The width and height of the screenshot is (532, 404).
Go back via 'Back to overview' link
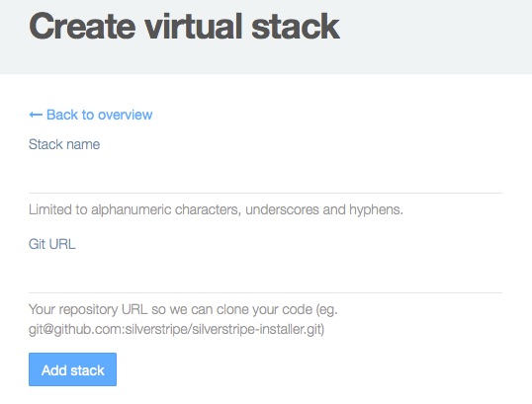point(91,115)
